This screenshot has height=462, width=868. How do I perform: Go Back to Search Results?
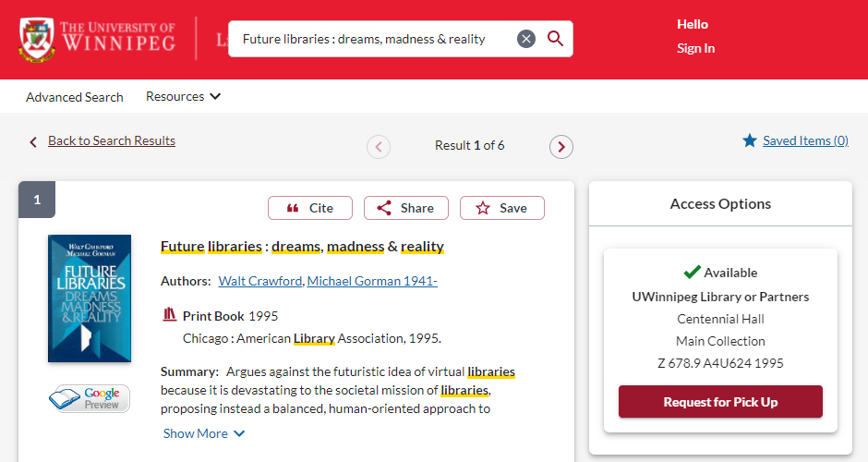point(111,140)
